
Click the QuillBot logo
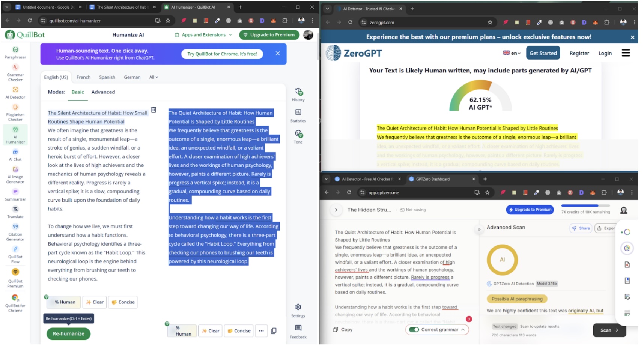point(25,35)
